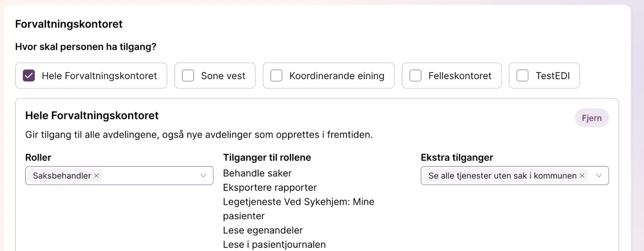The height and width of the screenshot is (251, 644).
Task: Click the 'Se alle tjenester uten sak' tag
Action: pos(502,176)
